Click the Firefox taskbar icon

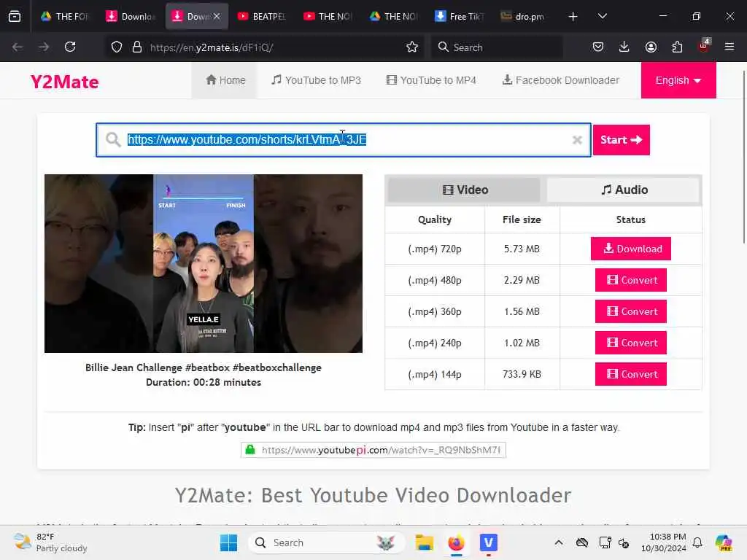457,542
